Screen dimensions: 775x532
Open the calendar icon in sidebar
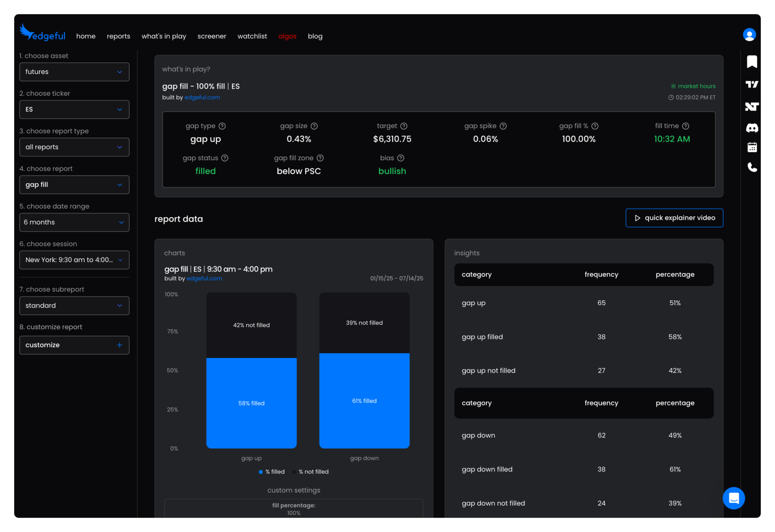pyautogui.click(x=752, y=147)
